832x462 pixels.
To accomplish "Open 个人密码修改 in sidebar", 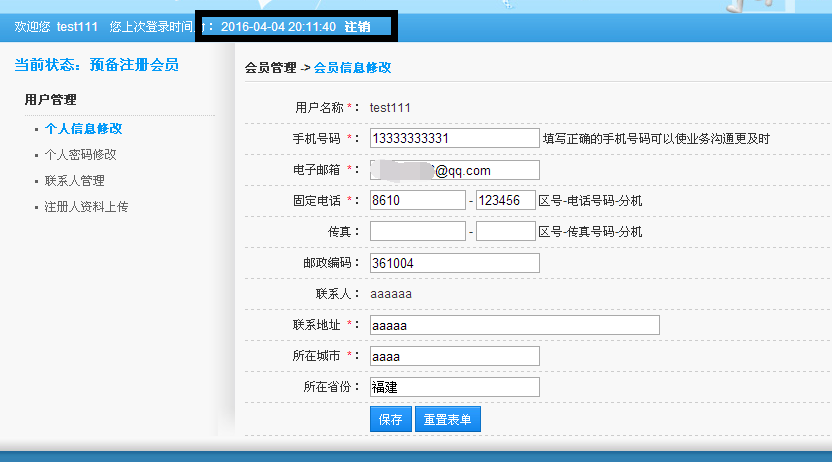I will [x=80, y=154].
